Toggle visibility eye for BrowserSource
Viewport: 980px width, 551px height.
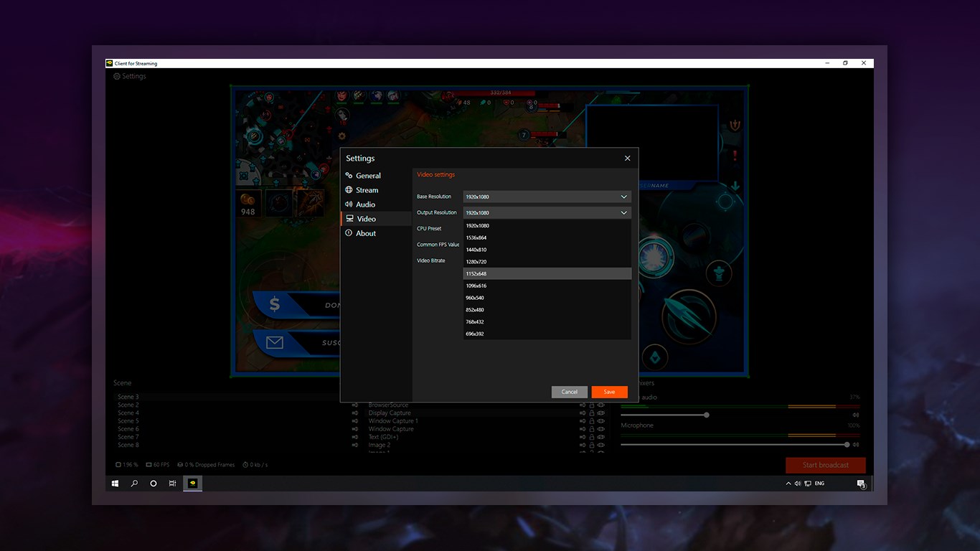point(601,405)
